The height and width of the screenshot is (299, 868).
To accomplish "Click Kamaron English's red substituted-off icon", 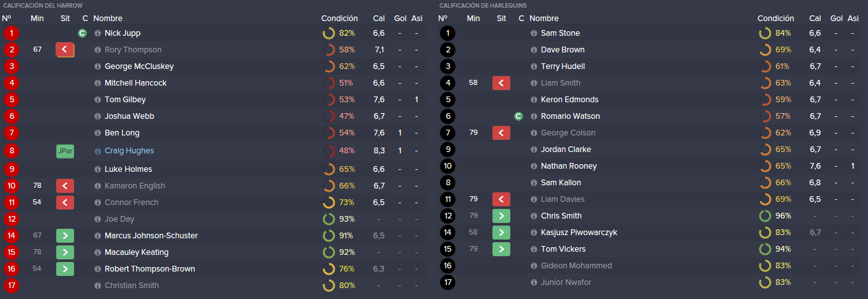I will [65, 186].
